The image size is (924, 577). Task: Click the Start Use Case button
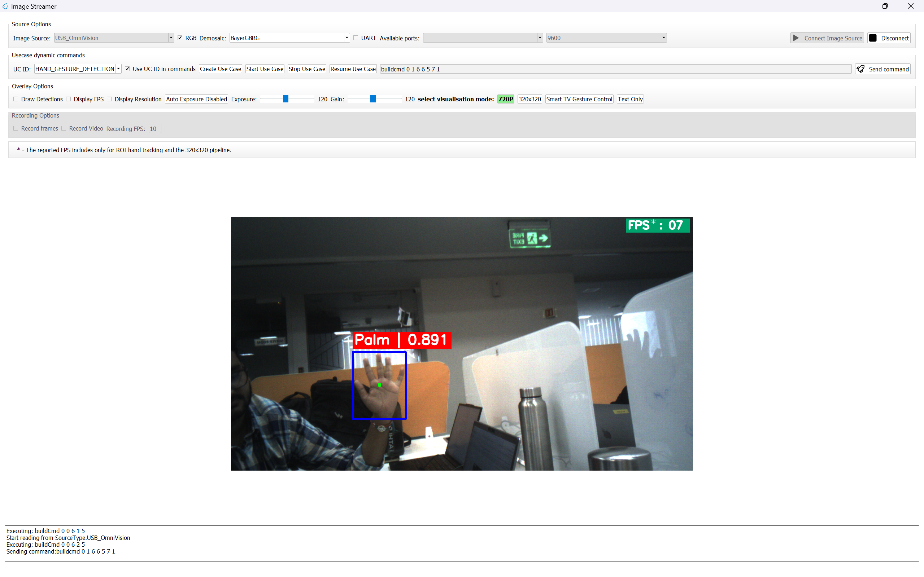coord(265,69)
